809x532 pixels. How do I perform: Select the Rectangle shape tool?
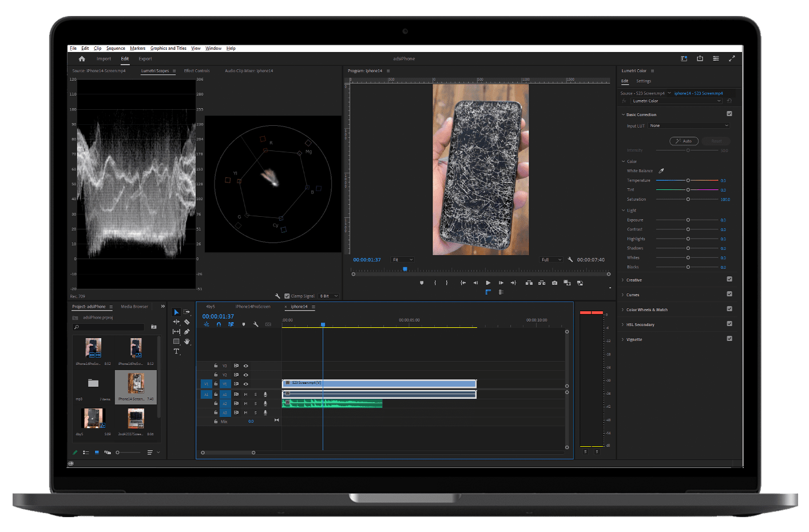176,342
